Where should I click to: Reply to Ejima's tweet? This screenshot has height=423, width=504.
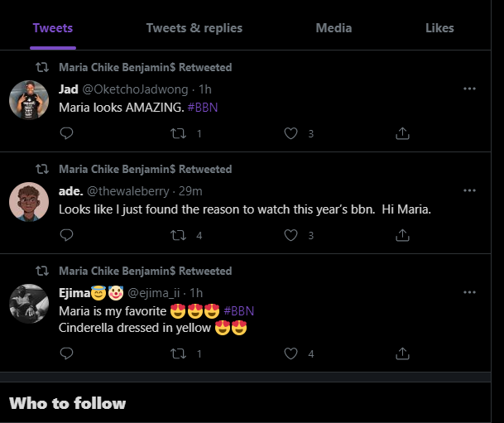(x=66, y=353)
